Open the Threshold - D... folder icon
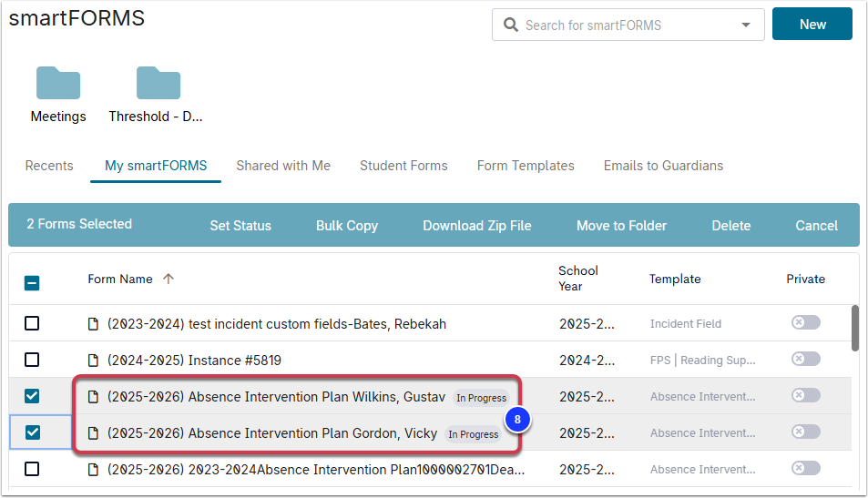 [x=158, y=83]
